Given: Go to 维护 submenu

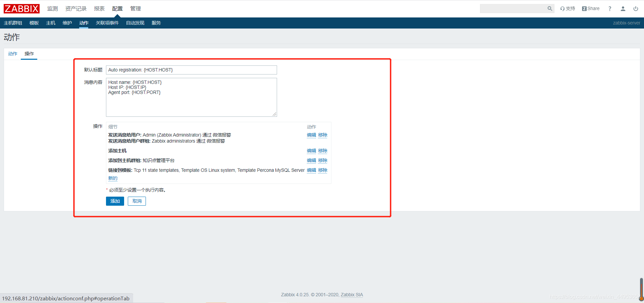Looking at the screenshot, I should point(67,23).
